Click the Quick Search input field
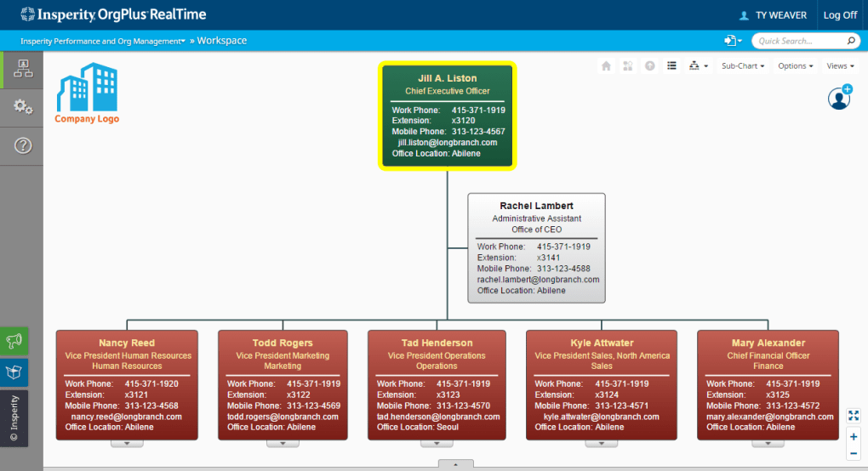This screenshot has height=471, width=868. (x=800, y=41)
